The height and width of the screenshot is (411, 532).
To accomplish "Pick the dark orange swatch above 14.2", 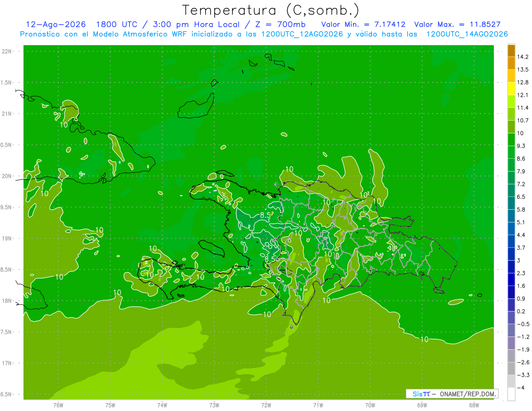I will [x=511, y=51].
